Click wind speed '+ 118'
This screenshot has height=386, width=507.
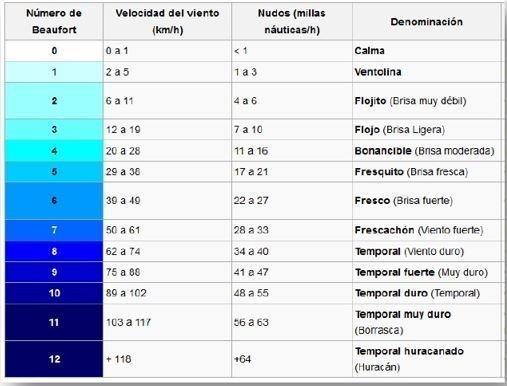(x=119, y=359)
